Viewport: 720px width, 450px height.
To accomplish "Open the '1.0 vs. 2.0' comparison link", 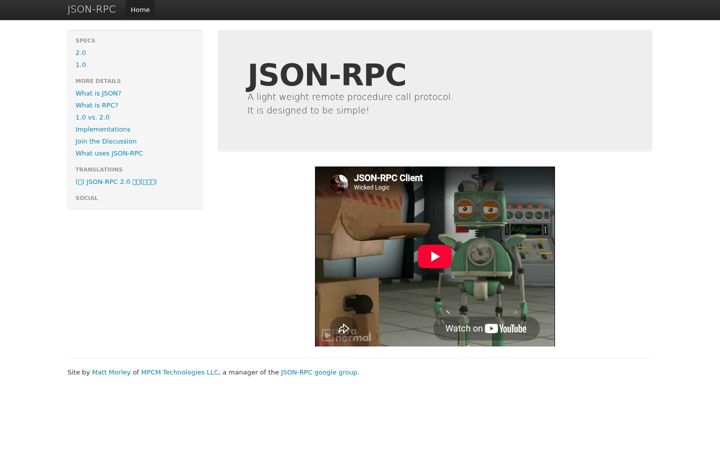I will click(x=92, y=117).
